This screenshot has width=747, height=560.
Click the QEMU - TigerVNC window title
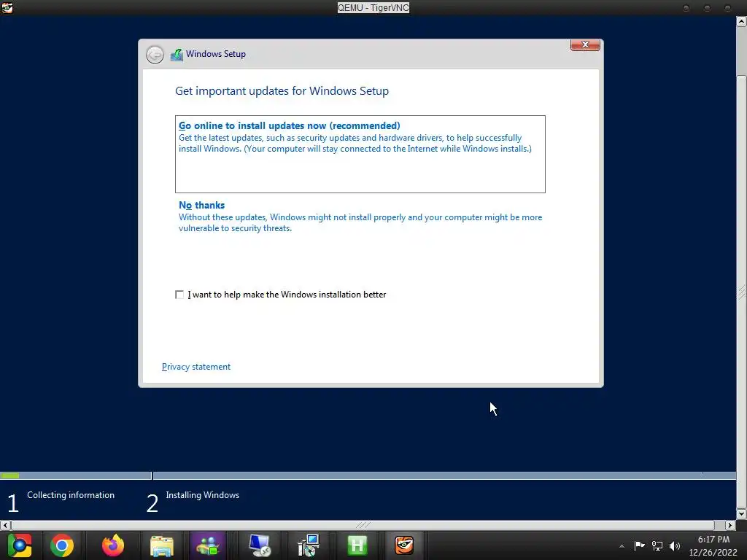point(373,7)
